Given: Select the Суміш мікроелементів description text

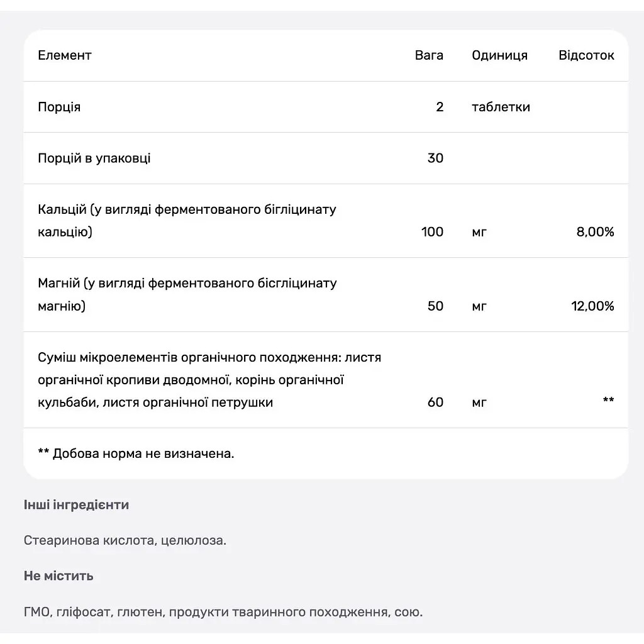Looking at the screenshot, I should point(209,380).
